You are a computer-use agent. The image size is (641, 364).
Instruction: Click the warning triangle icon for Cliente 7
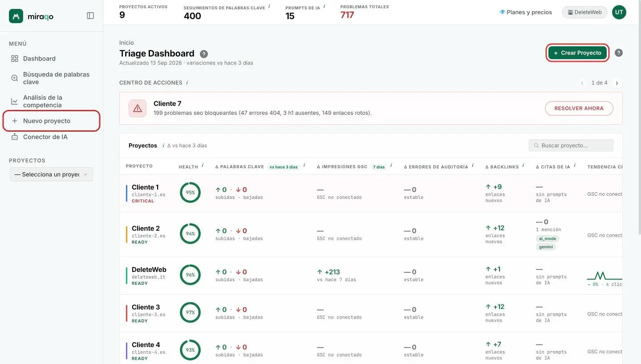point(138,108)
